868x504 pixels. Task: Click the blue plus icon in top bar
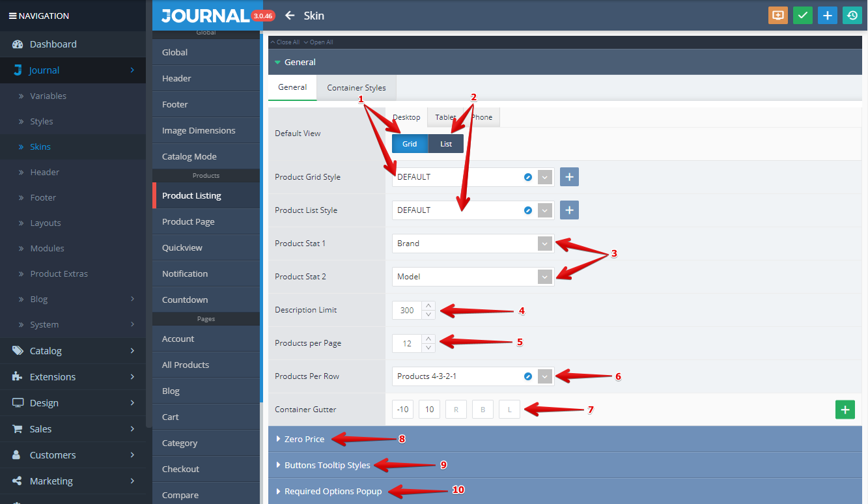pyautogui.click(x=828, y=16)
